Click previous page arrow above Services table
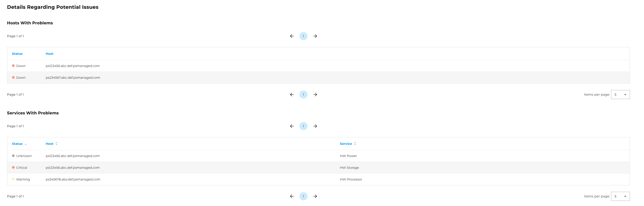 [292, 126]
